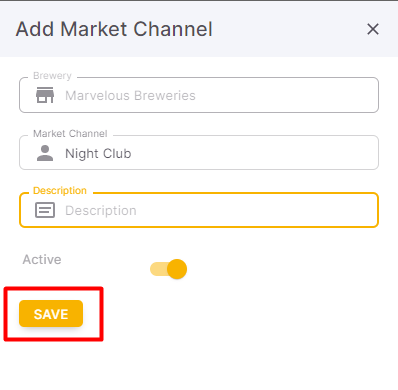Click the Active label text
Viewport: 398px width, 390px height.
[x=42, y=259]
